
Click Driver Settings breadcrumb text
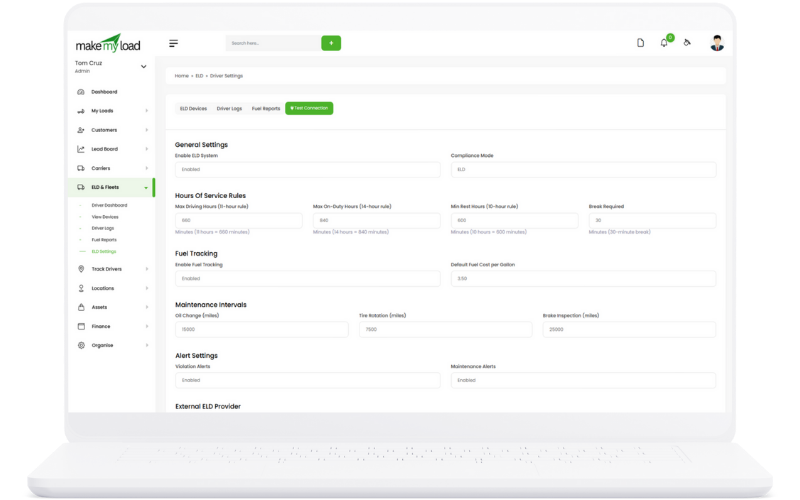[227, 76]
